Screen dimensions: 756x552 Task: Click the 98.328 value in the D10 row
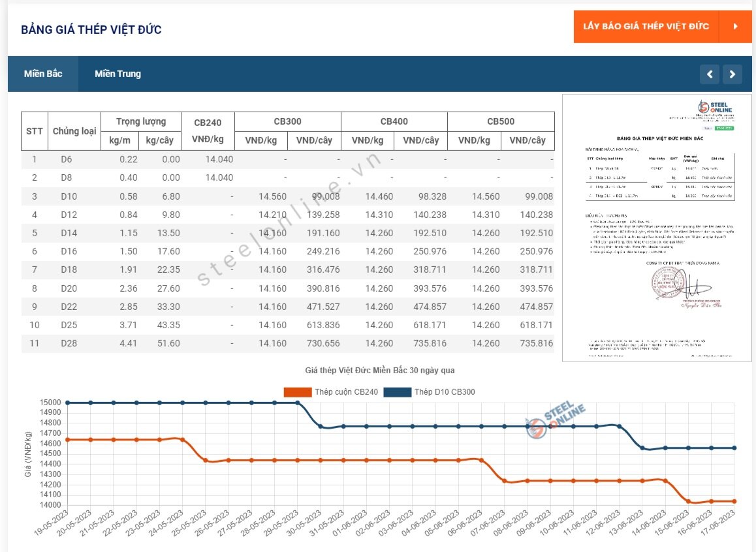coord(432,196)
